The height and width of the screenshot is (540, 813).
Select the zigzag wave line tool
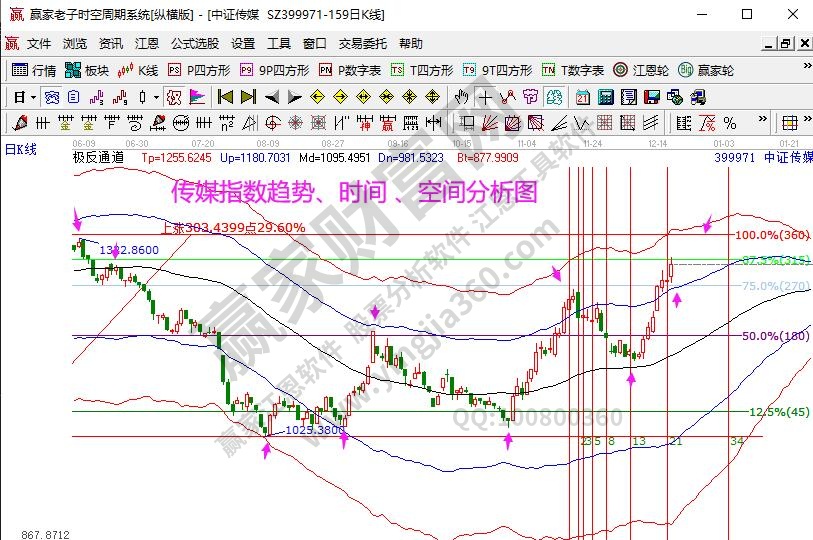[x=581, y=123]
